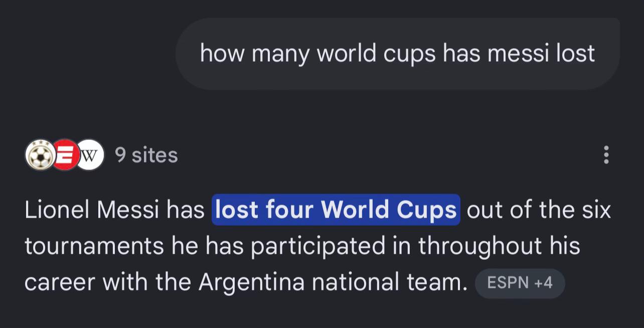644x328 pixels.
Task: Open the soccer ball source site icon
Action: pos(40,155)
